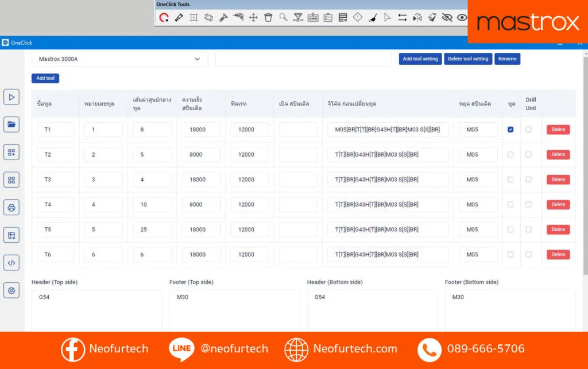
Task: Click the Add tool setting button
Action: (420, 59)
